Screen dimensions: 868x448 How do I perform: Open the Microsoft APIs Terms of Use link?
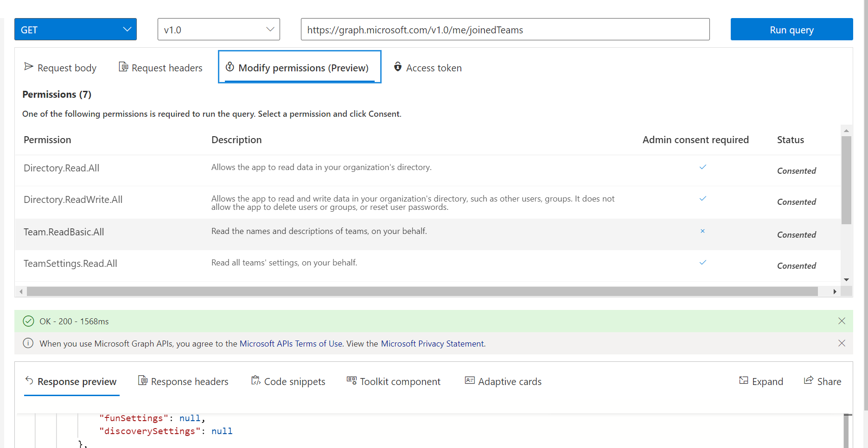(x=291, y=344)
